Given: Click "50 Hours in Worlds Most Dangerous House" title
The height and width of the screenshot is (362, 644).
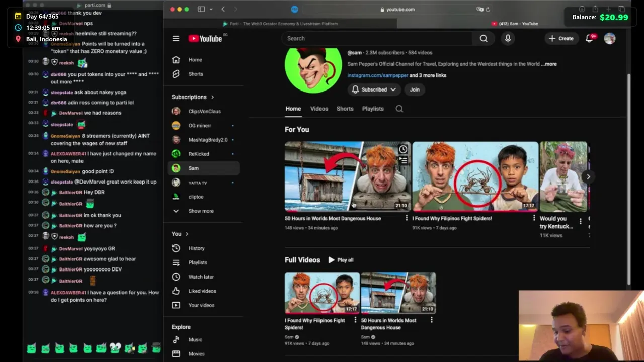Looking at the screenshot, I should click(333, 218).
